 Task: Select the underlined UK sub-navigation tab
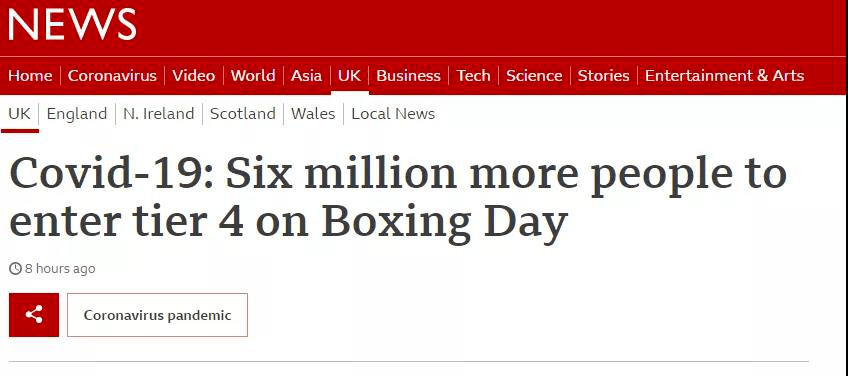click(19, 114)
